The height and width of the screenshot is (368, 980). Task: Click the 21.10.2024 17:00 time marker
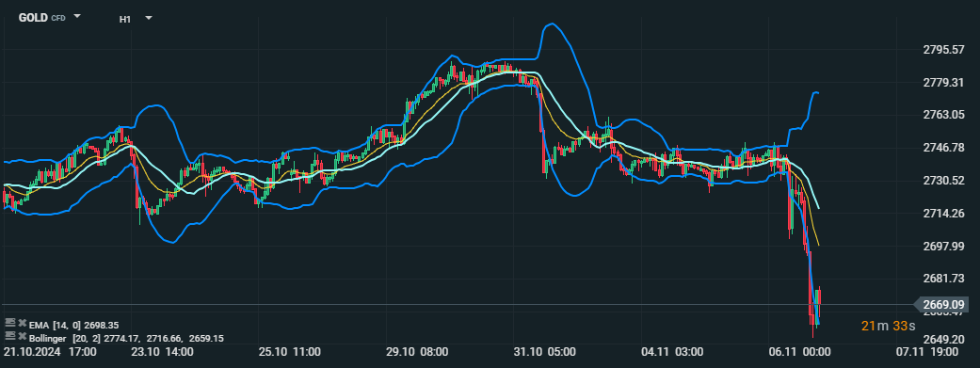[x=49, y=352]
